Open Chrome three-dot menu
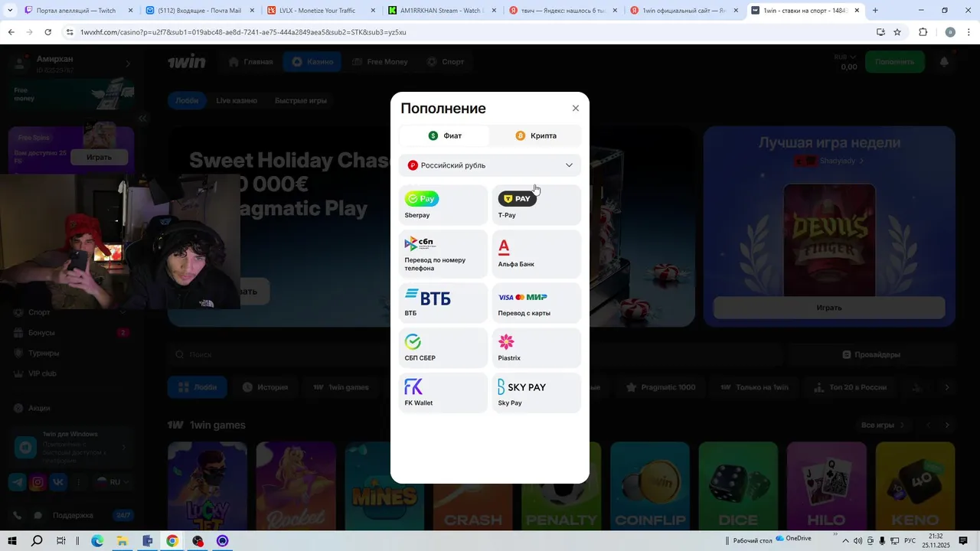The width and height of the screenshot is (980, 551). [969, 32]
